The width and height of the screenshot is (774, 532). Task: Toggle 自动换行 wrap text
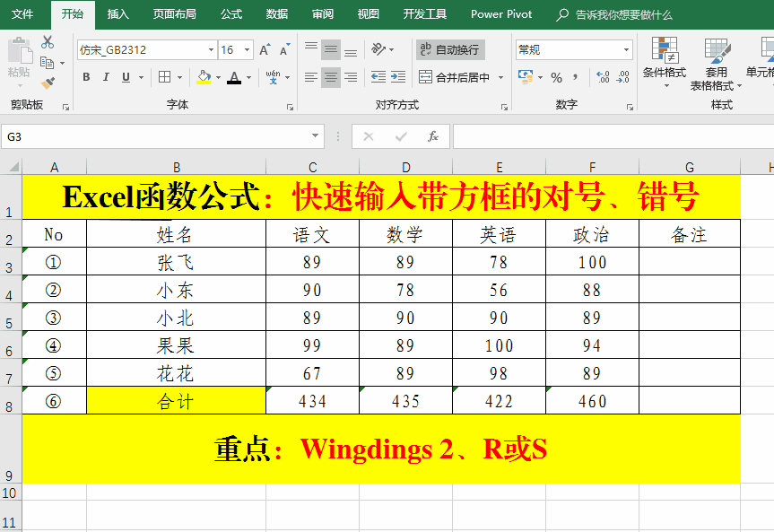pyautogui.click(x=450, y=49)
